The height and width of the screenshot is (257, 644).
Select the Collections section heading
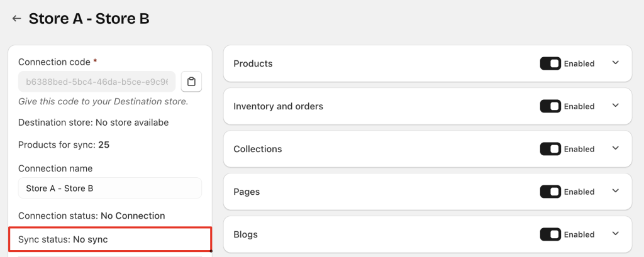[x=257, y=149]
